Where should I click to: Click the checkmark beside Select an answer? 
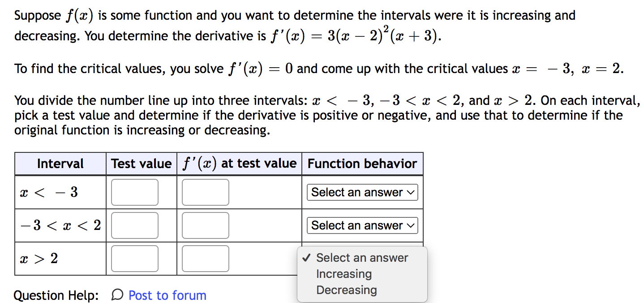(x=306, y=258)
